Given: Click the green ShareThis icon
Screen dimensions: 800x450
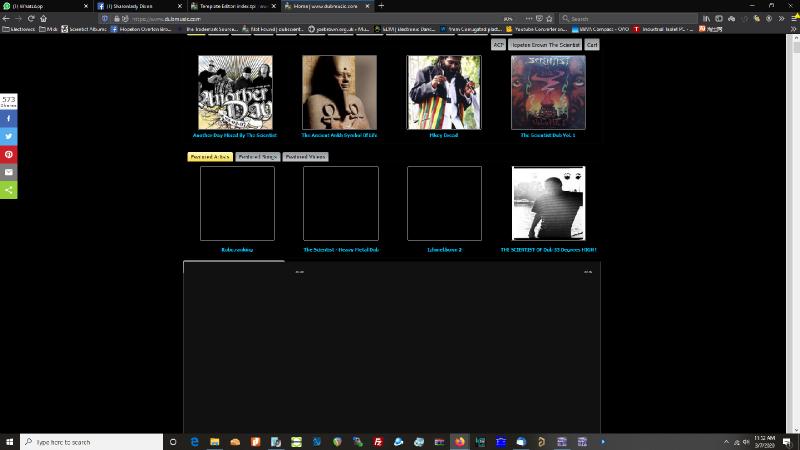Looking at the screenshot, I should pos(8,190).
